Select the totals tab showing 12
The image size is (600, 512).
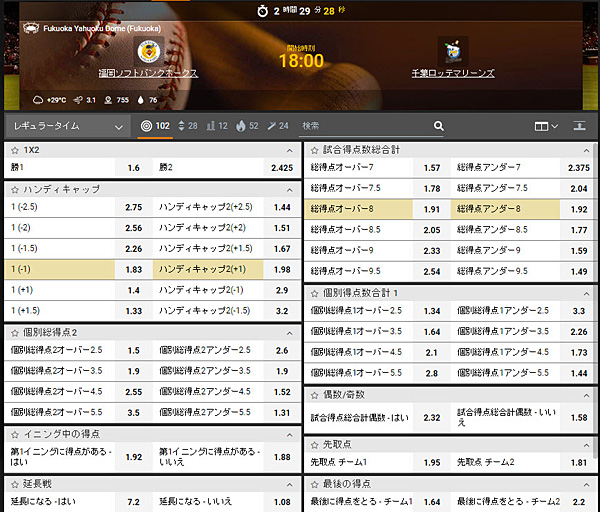coord(217,126)
